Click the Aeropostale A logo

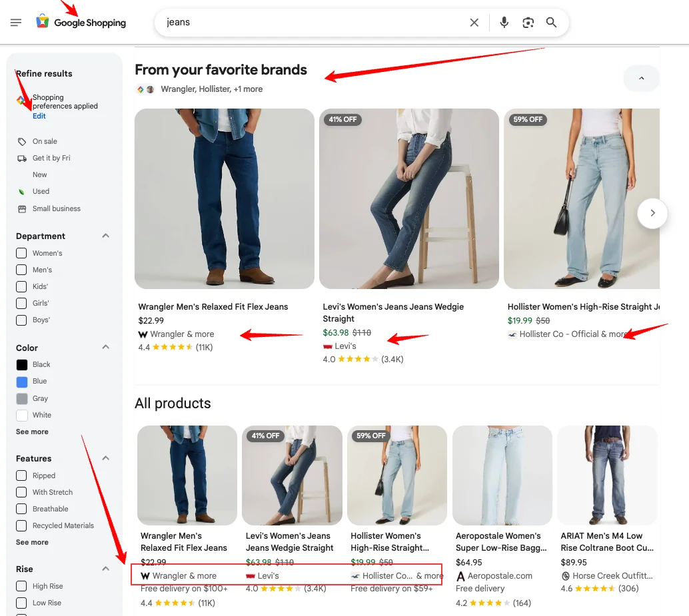coord(460,576)
